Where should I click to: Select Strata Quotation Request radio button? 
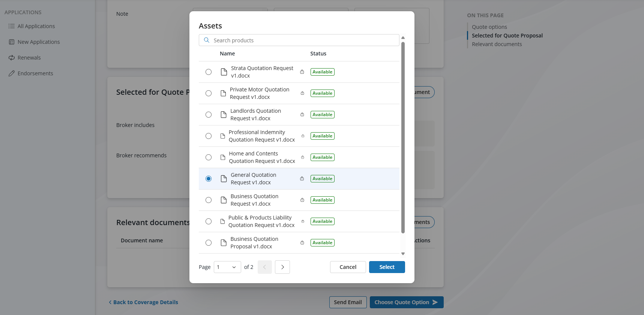click(209, 72)
